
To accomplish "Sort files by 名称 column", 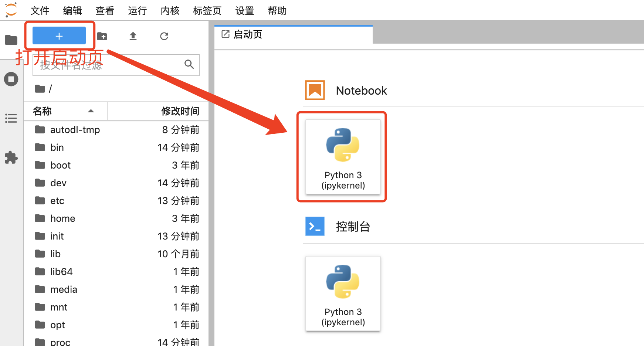I will (42, 111).
